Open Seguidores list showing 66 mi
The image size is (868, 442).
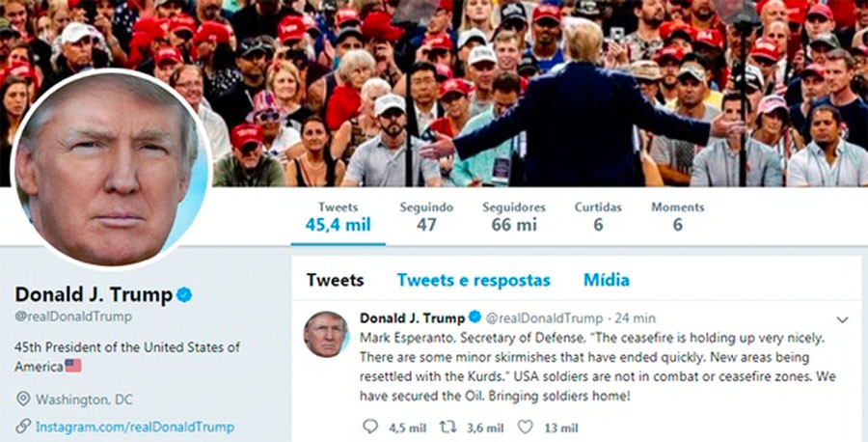[514, 216]
